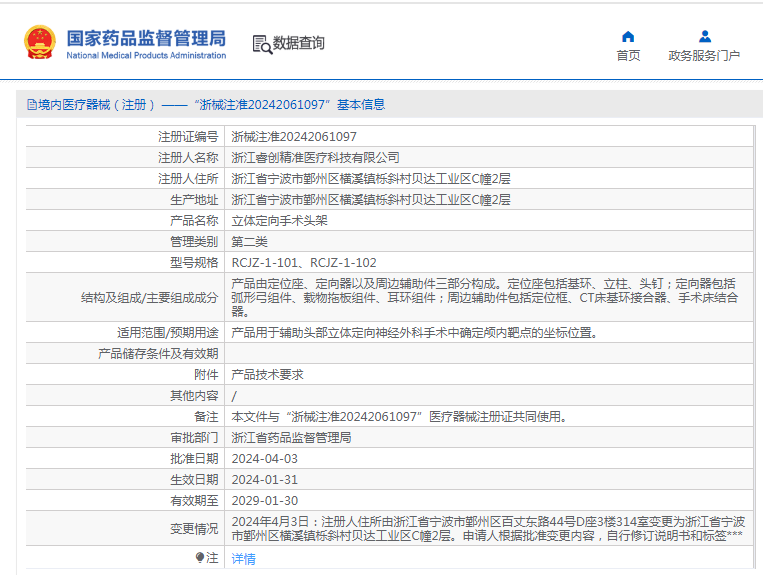Viewport: 763px width, 575px height.
Task: Click the 其他内容 row label
Action: (x=194, y=395)
